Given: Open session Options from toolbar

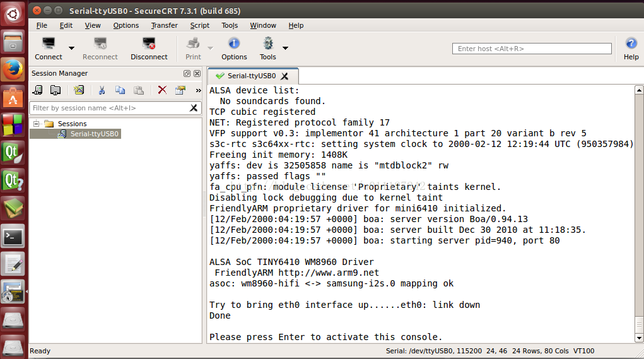Looking at the screenshot, I should click(x=234, y=49).
